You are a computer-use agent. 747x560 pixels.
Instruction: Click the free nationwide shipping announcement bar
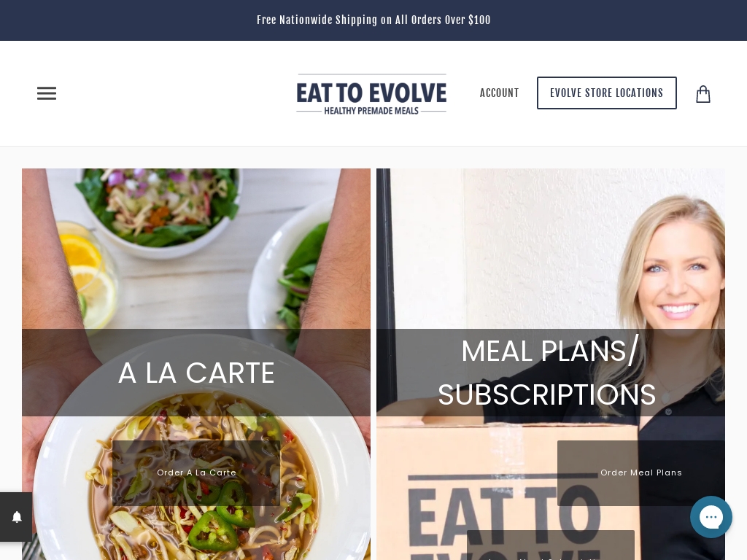tap(373, 20)
